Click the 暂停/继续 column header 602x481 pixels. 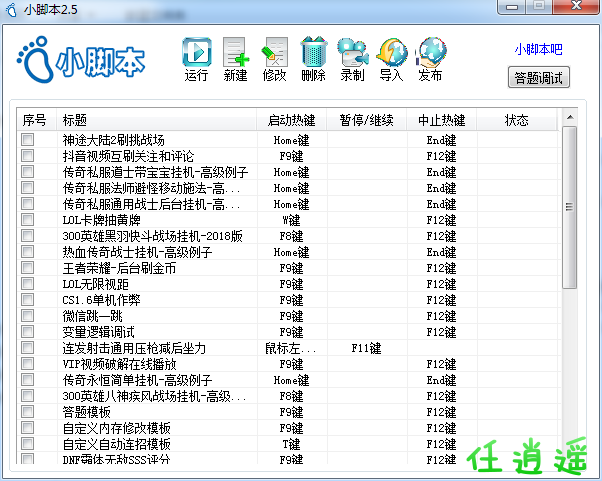click(367, 120)
